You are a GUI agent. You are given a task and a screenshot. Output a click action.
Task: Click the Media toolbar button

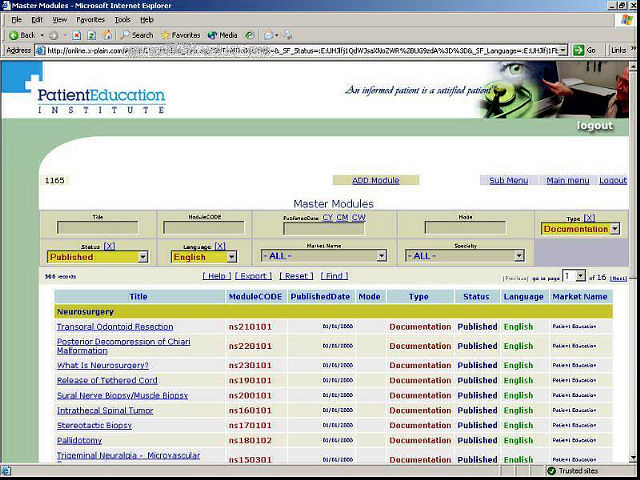pyautogui.click(x=222, y=35)
